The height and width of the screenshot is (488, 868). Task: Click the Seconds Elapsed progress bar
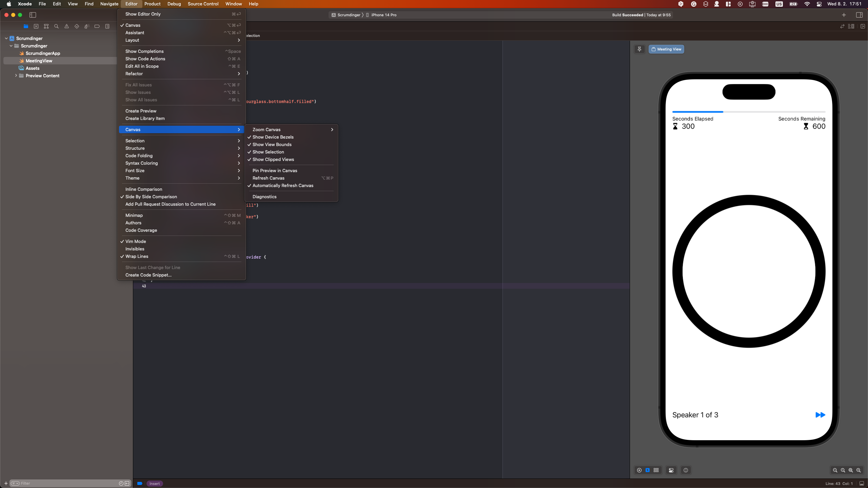click(x=748, y=112)
